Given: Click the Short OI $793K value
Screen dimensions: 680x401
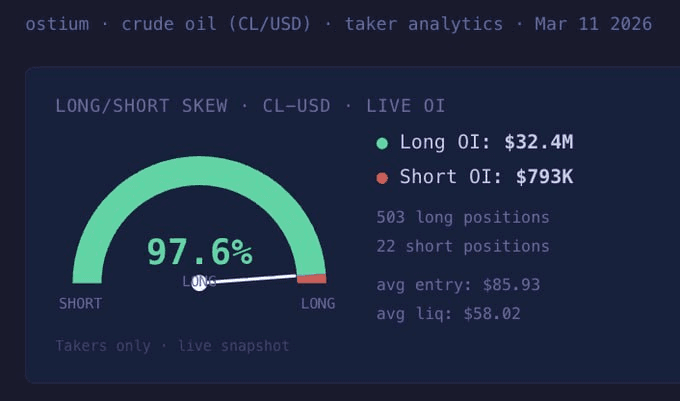Looking at the screenshot, I should (544, 177).
